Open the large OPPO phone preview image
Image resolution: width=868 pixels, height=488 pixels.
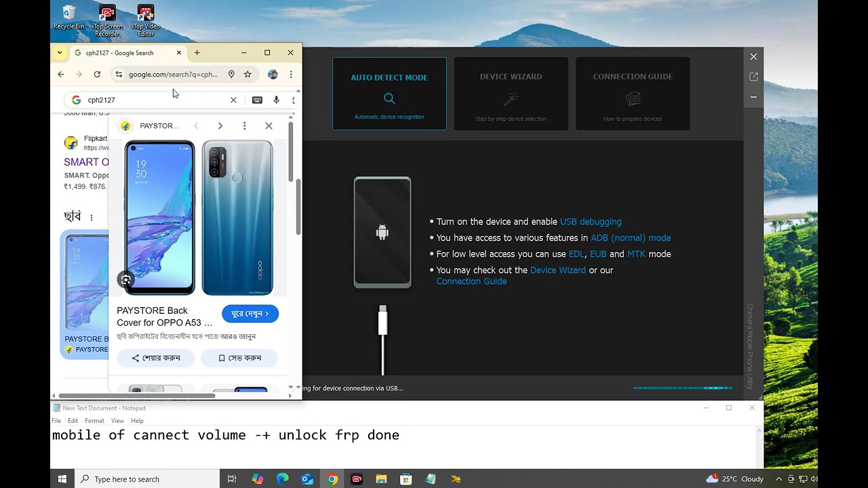pyautogui.click(x=199, y=218)
